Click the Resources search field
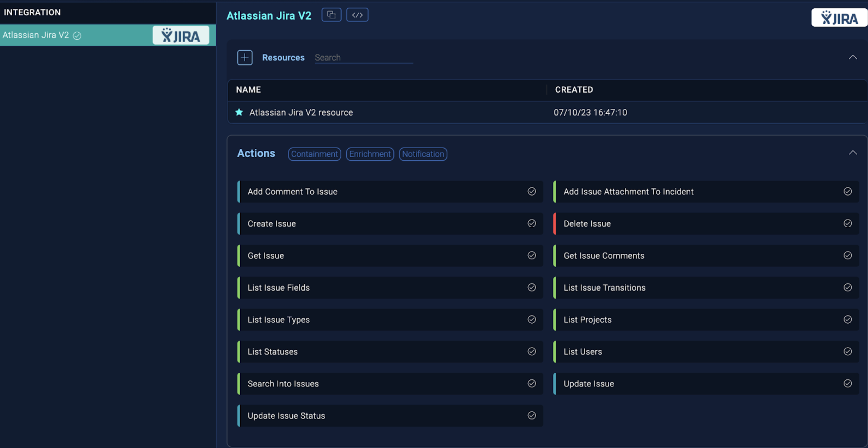 (x=364, y=57)
